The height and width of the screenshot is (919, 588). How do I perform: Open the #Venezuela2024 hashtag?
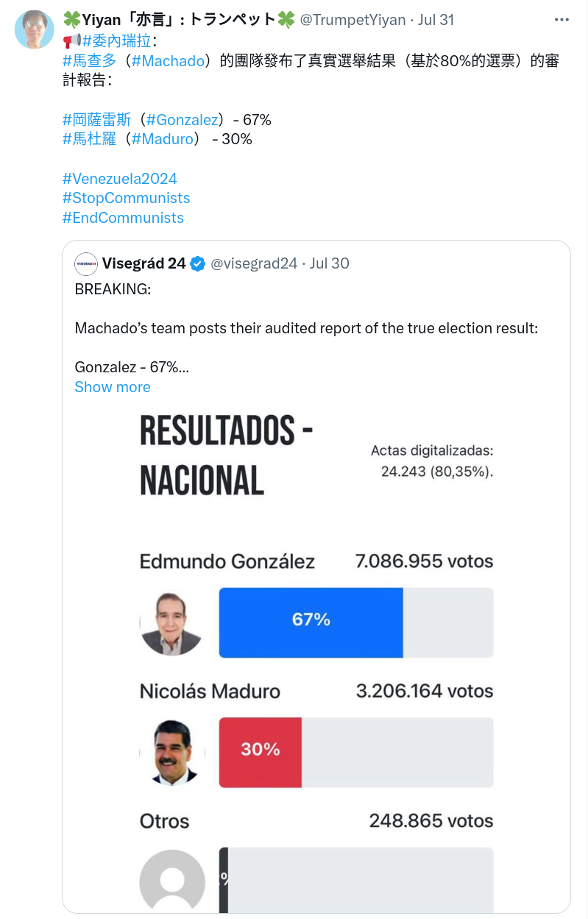click(x=120, y=179)
